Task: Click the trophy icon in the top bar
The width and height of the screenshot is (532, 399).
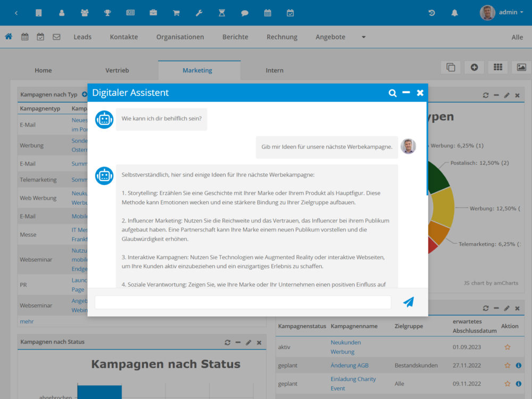Action: click(x=107, y=13)
